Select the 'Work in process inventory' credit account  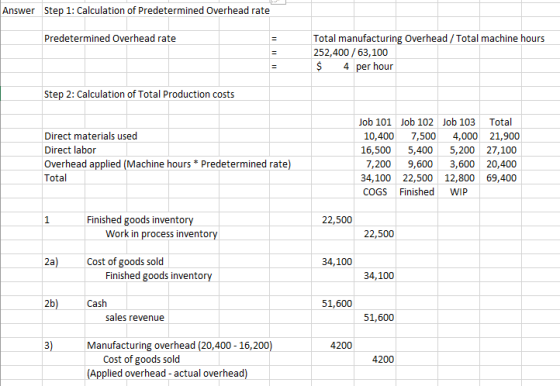point(161,234)
